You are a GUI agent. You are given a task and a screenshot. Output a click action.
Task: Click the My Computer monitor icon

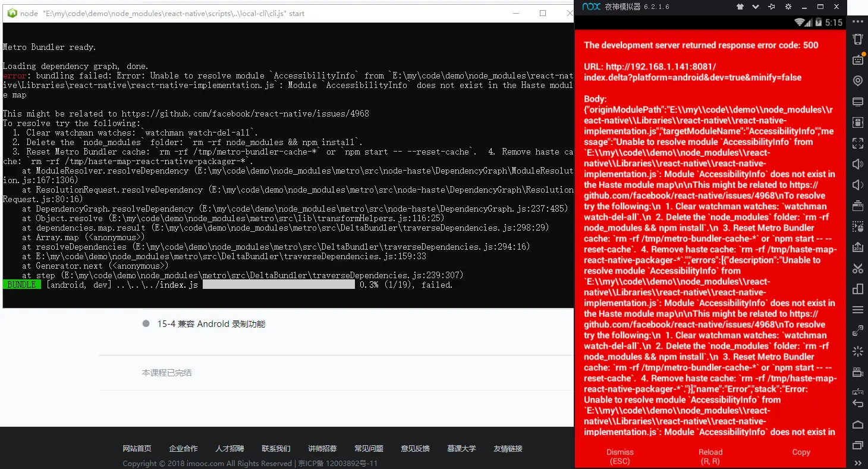click(x=858, y=102)
